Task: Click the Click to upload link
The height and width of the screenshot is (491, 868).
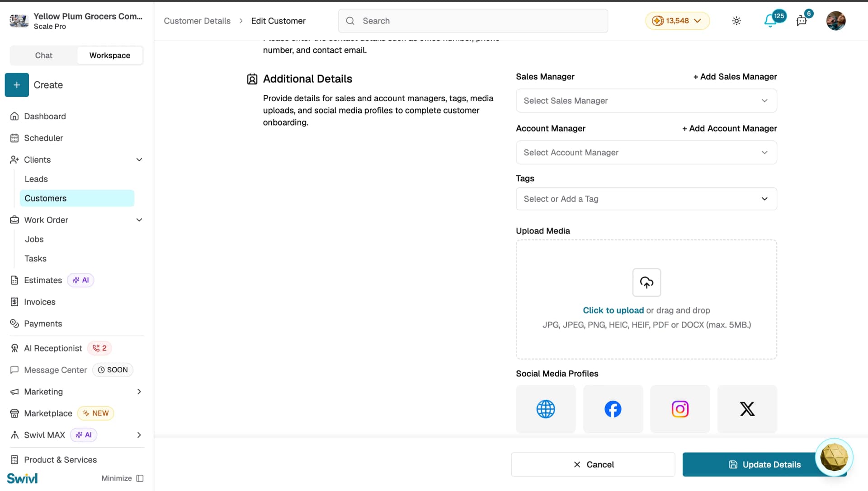Action: tap(613, 310)
